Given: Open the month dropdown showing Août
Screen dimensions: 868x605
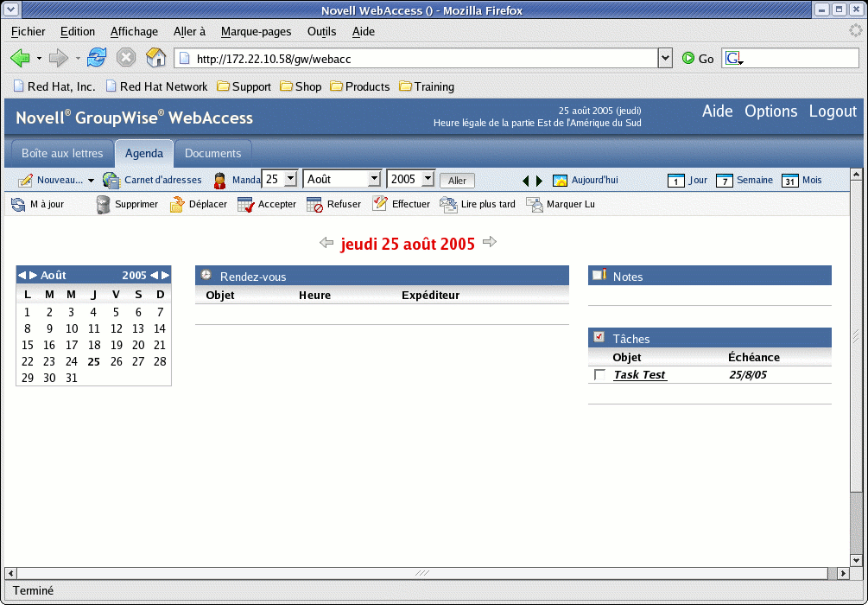Looking at the screenshot, I should [x=375, y=179].
